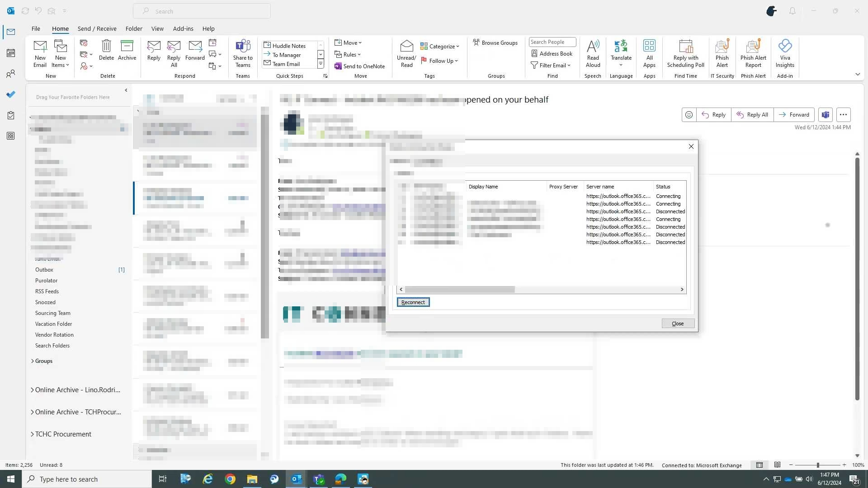
Task: Switch to the View tab
Action: pos(157,28)
